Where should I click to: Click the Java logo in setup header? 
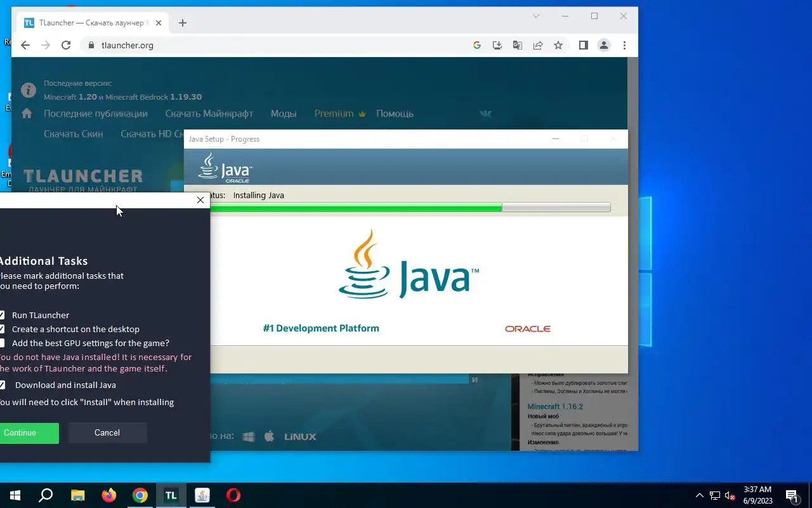point(225,168)
